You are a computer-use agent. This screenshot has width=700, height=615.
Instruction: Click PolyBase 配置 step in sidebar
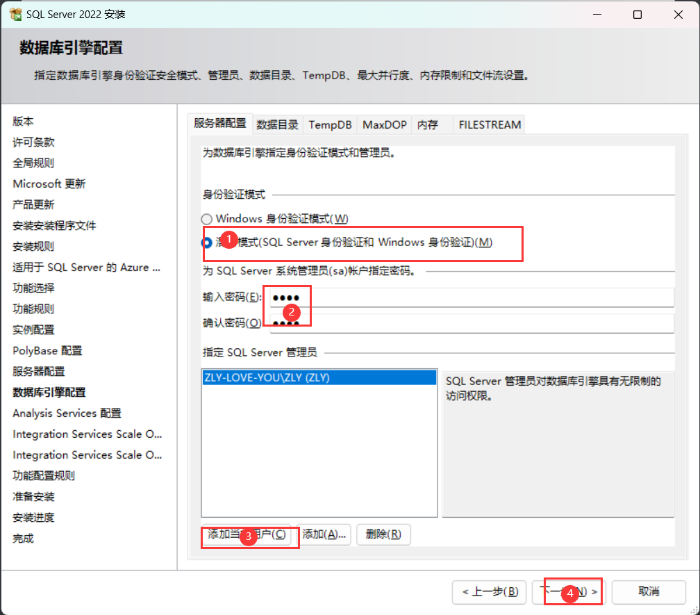(x=47, y=351)
